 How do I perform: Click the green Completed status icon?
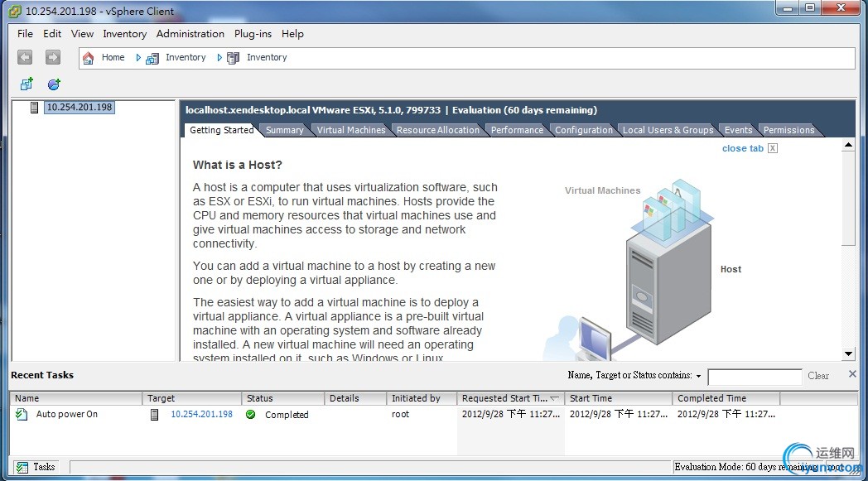click(251, 414)
